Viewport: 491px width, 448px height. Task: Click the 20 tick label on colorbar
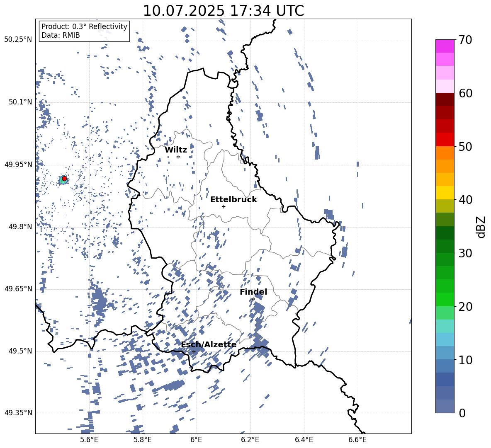(x=465, y=307)
